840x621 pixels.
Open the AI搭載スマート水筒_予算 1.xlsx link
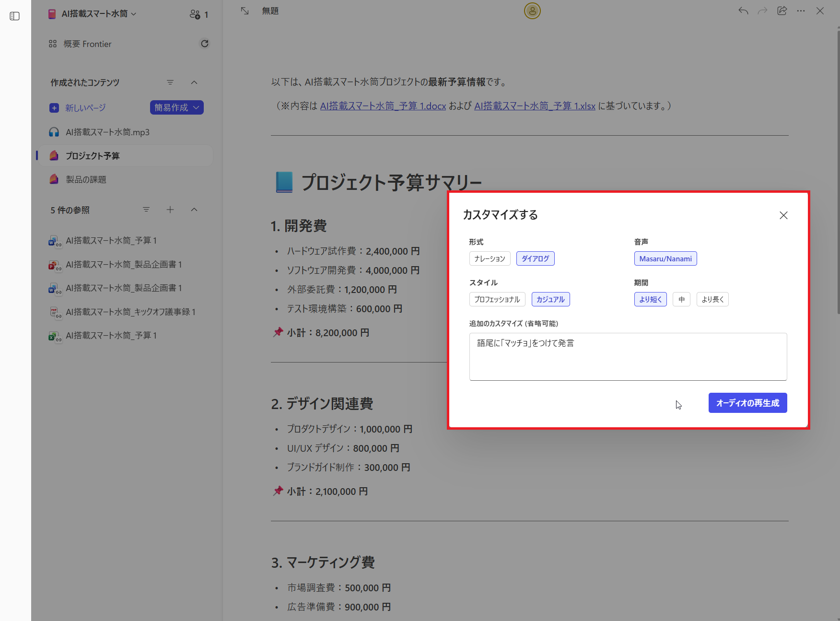coord(535,106)
